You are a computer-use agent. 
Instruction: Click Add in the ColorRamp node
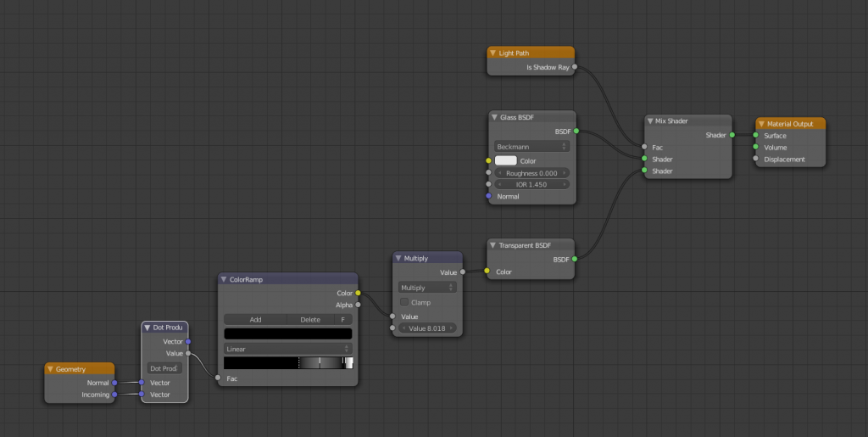tap(255, 320)
